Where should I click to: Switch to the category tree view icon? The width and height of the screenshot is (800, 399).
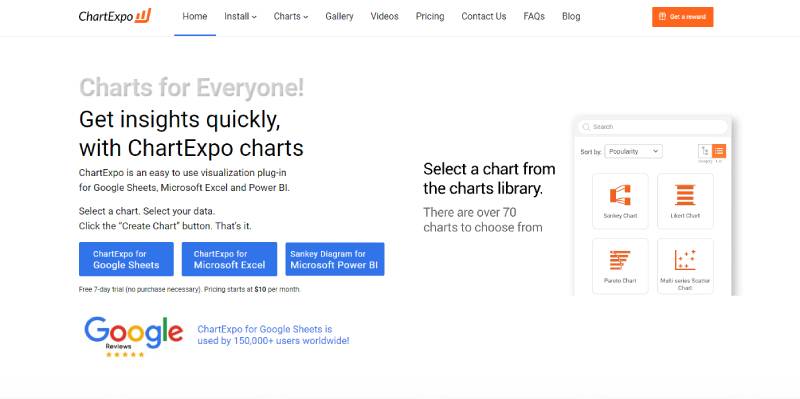pyautogui.click(x=705, y=151)
